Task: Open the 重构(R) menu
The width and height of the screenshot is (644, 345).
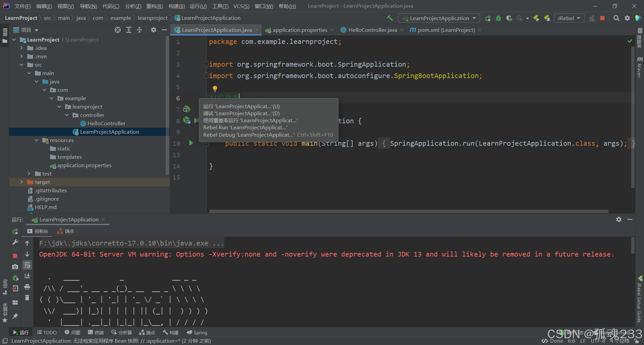Action: click(x=155, y=6)
